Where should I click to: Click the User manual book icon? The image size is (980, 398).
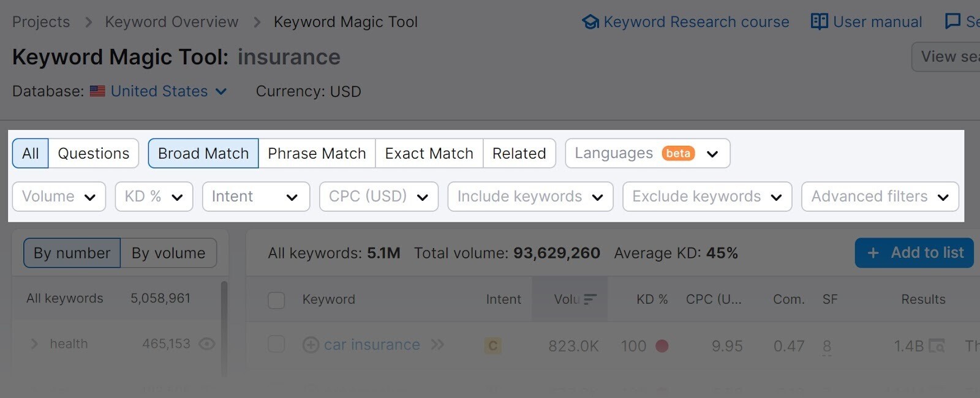pyautogui.click(x=819, y=21)
